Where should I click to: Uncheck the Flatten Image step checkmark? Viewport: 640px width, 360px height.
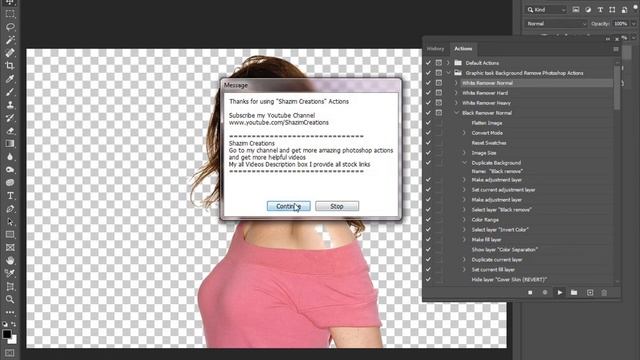[428, 123]
